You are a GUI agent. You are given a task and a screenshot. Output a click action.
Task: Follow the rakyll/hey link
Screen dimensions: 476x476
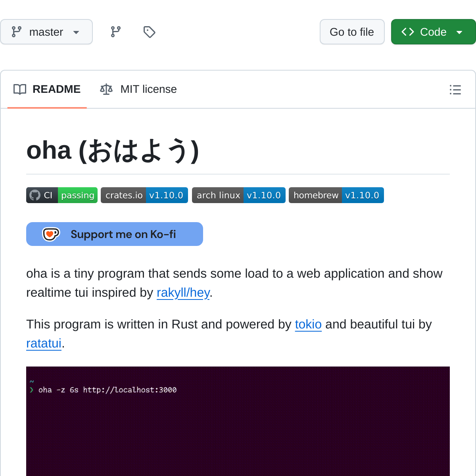pyautogui.click(x=183, y=293)
